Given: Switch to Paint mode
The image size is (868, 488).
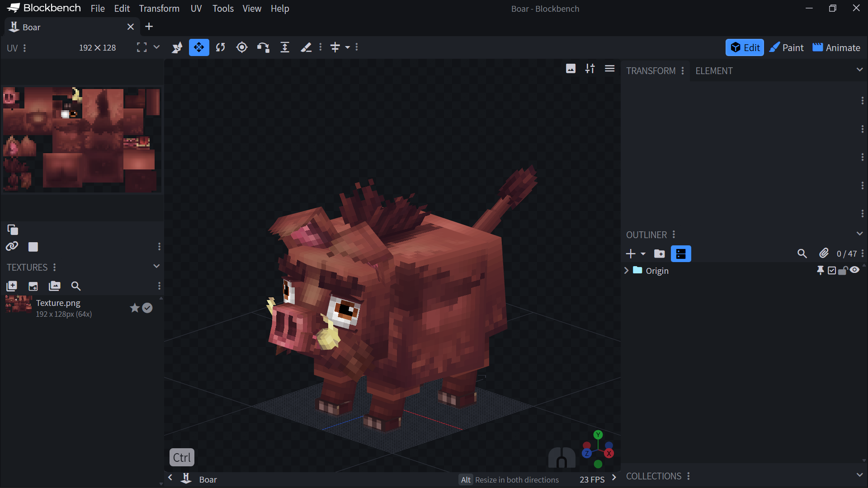Looking at the screenshot, I should coord(787,47).
